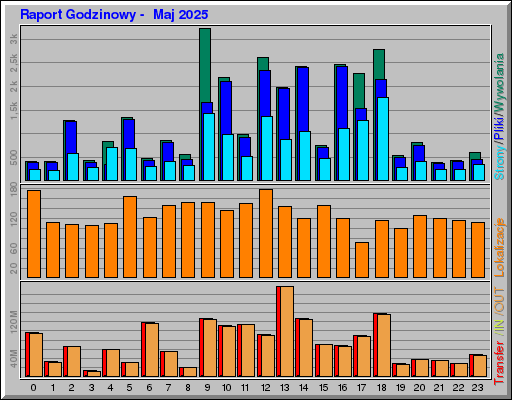Click the "2k" axis label
The width and height of the screenshot is (512, 400).
point(14,87)
